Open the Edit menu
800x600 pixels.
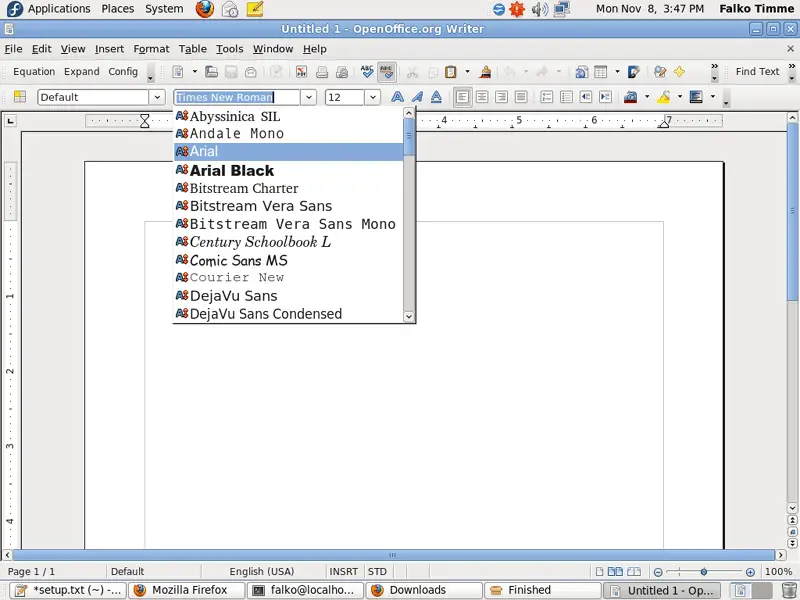coord(41,49)
